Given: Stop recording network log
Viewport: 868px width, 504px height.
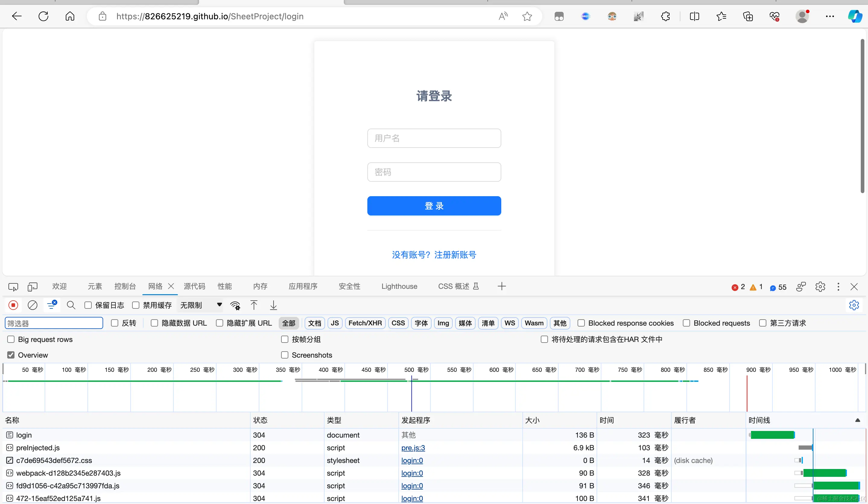Looking at the screenshot, I should pyautogui.click(x=13, y=305).
